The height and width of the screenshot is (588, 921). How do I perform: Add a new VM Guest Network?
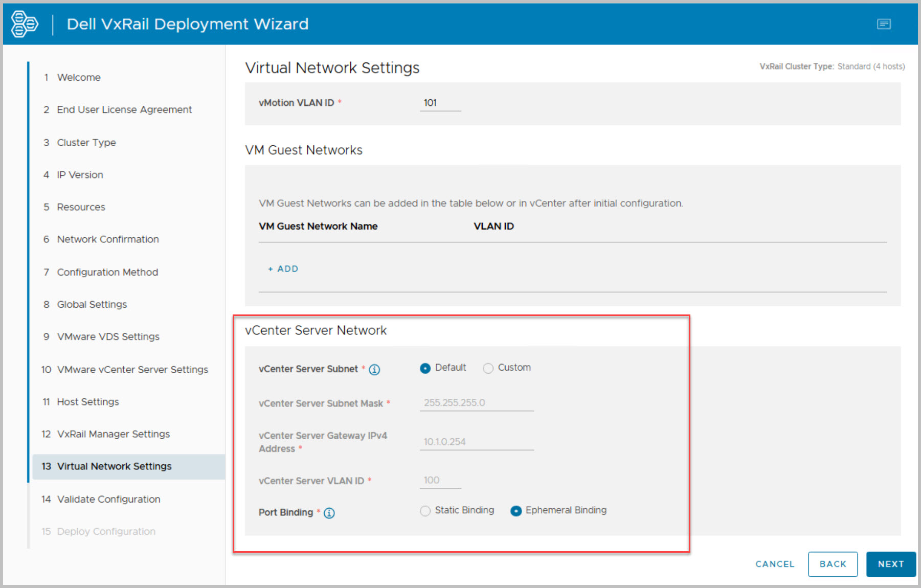click(283, 269)
